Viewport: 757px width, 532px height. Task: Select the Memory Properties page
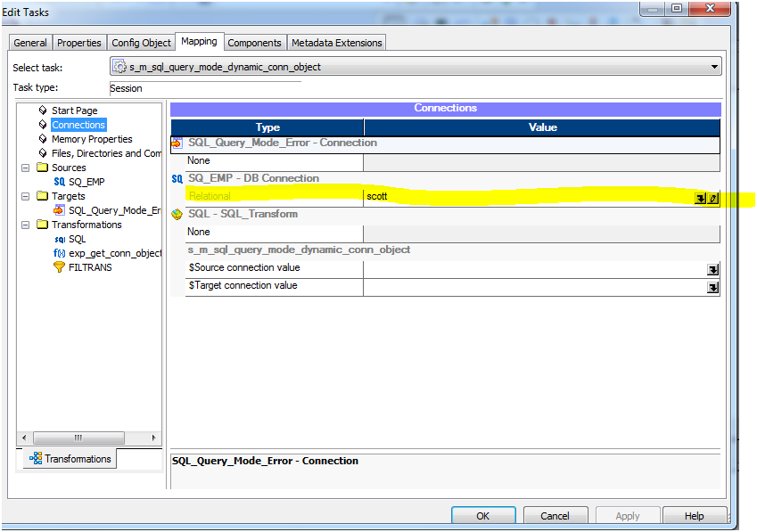[92, 139]
